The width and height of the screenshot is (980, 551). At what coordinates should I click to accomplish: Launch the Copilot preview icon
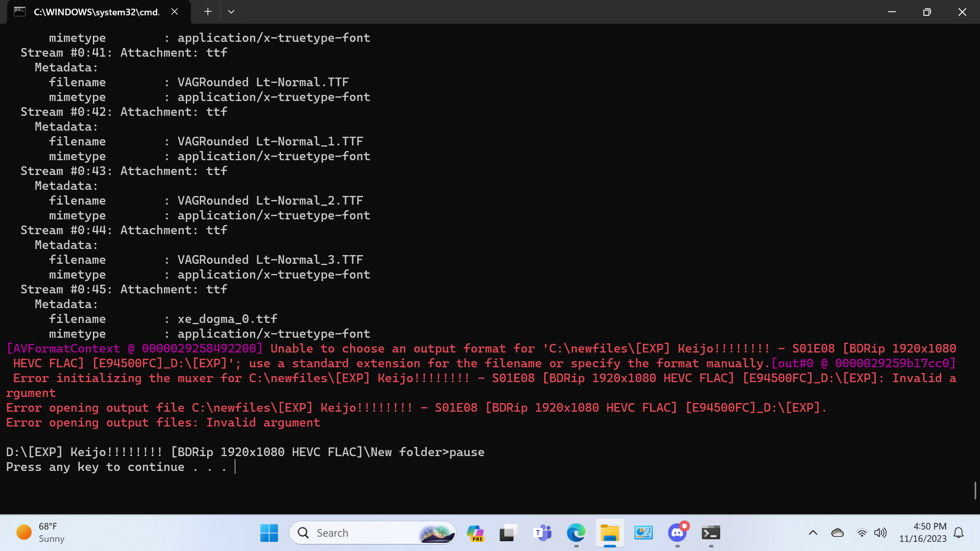(x=475, y=533)
